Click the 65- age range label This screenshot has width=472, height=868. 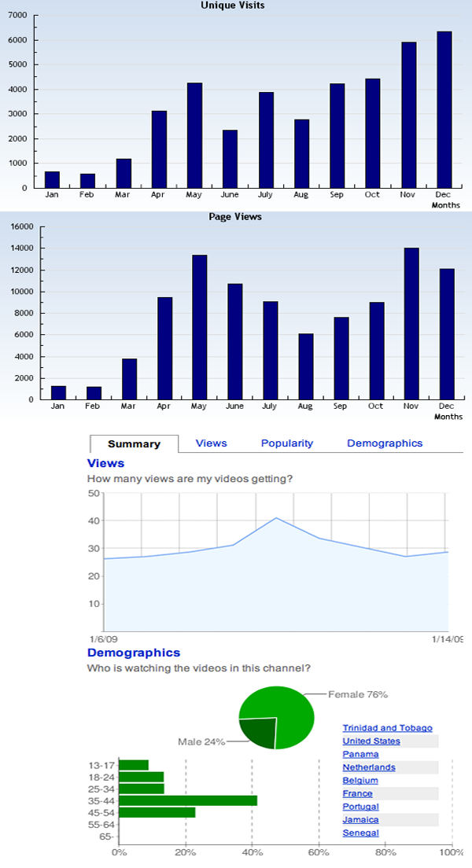(x=108, y=837)
